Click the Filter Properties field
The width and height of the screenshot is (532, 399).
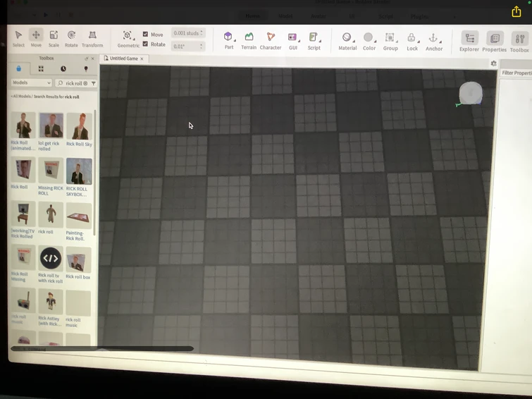[516, 73]
